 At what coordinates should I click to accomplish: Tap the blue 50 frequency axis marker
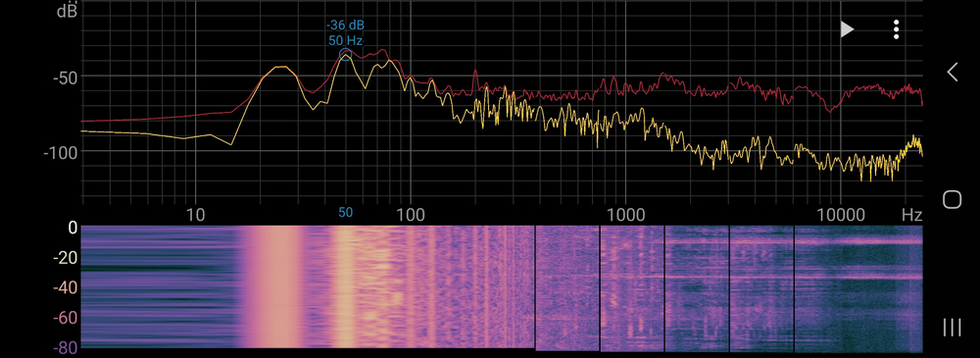346,213
